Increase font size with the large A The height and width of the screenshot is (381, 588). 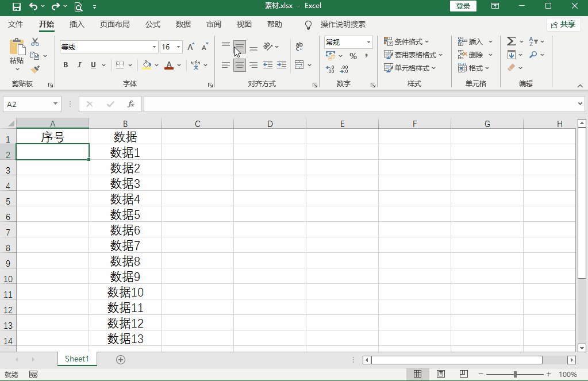tap(190, 47)
